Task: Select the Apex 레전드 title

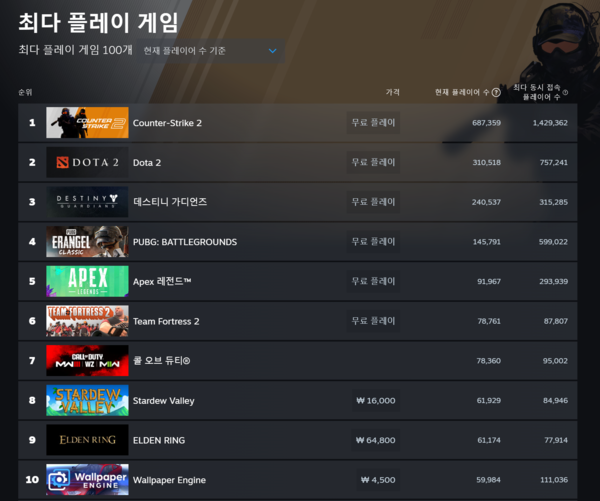Action: tap(162, 282)
